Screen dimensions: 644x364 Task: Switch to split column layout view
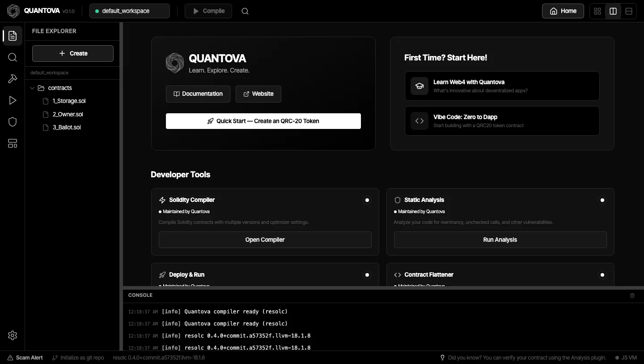pyautogui.click(x=613, y=11)
